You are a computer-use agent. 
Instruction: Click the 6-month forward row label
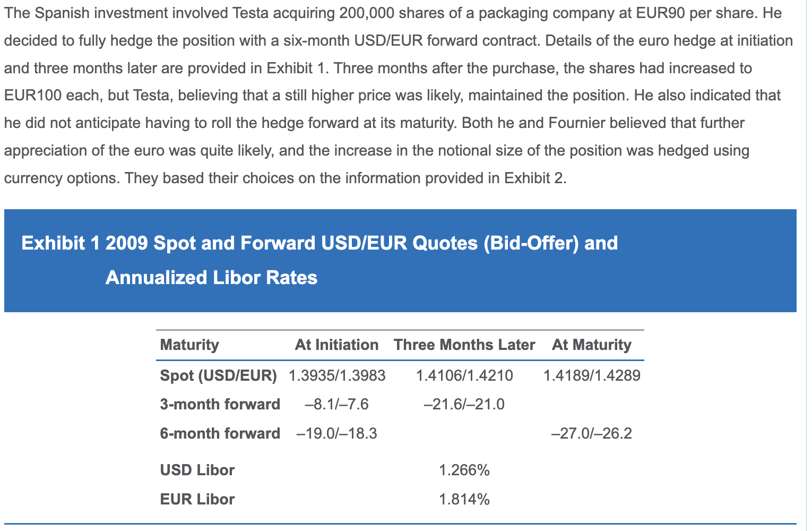pos(220,434)
